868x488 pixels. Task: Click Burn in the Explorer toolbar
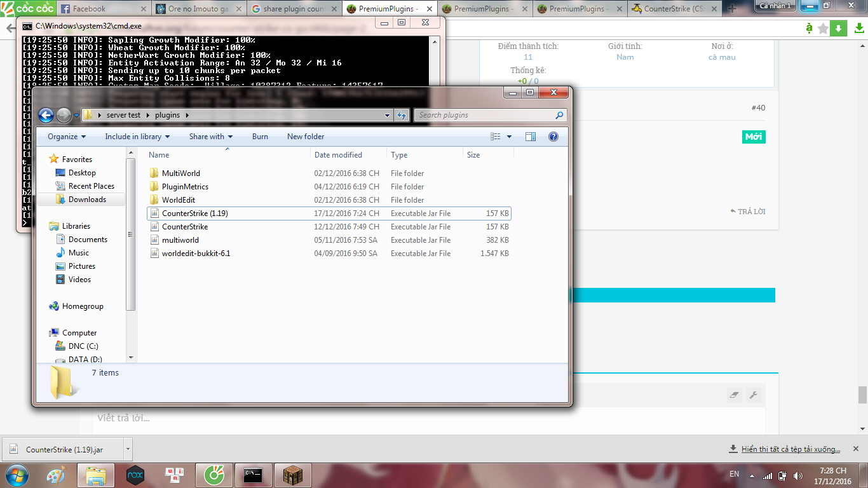260,137
